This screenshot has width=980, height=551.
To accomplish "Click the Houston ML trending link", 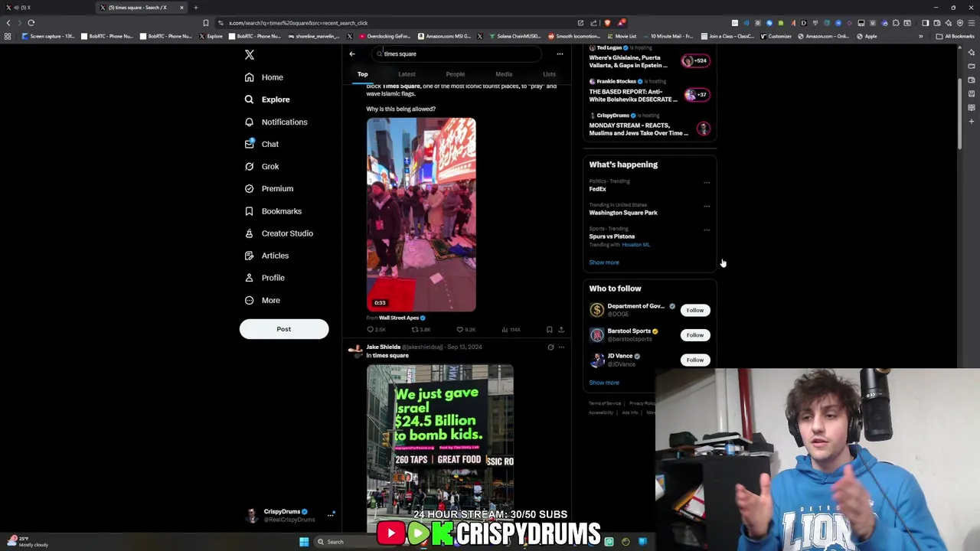I will pyautogui.click(x=635, y=245).
